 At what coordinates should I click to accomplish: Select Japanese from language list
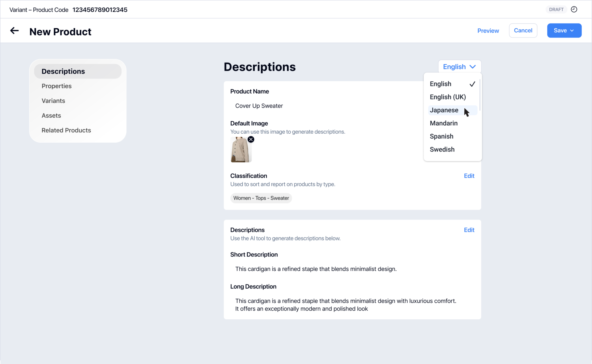pos(444,110)
